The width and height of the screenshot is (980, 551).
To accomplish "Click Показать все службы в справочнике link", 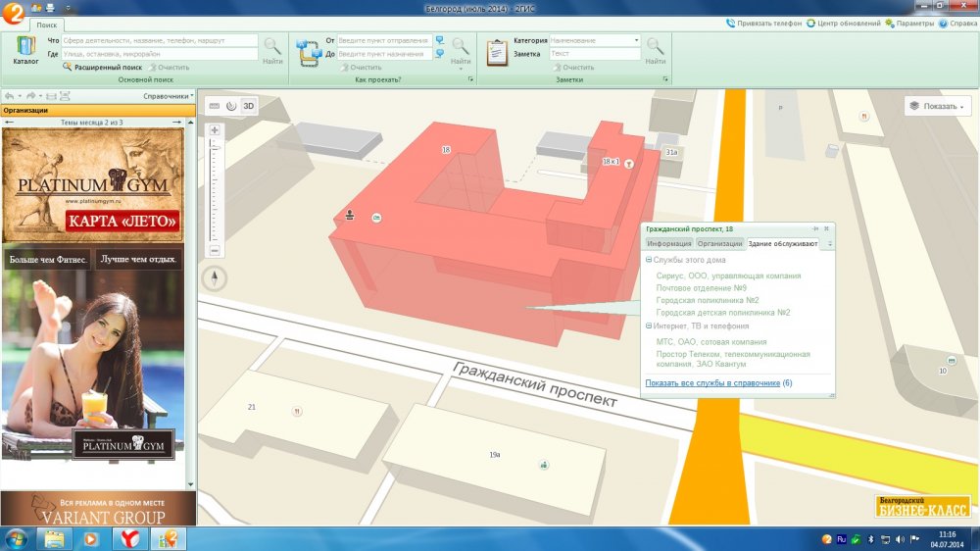I will point(712,383).
